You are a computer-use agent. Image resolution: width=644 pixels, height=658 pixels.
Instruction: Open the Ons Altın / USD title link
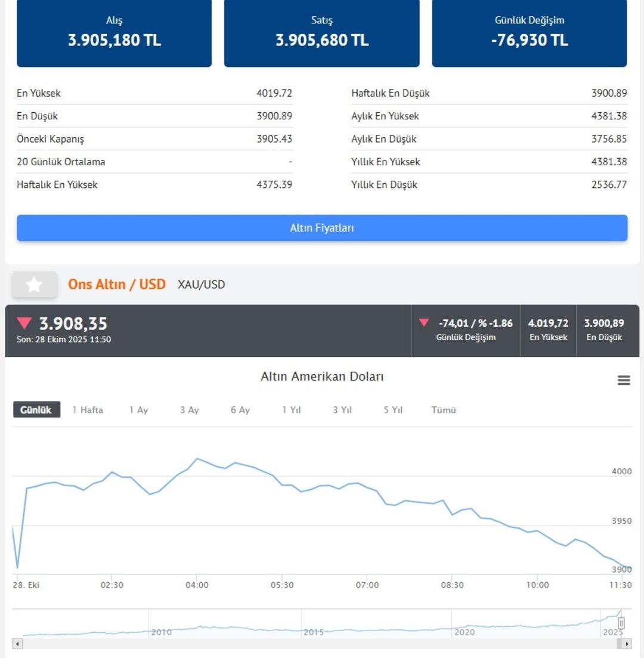point(117,285)
